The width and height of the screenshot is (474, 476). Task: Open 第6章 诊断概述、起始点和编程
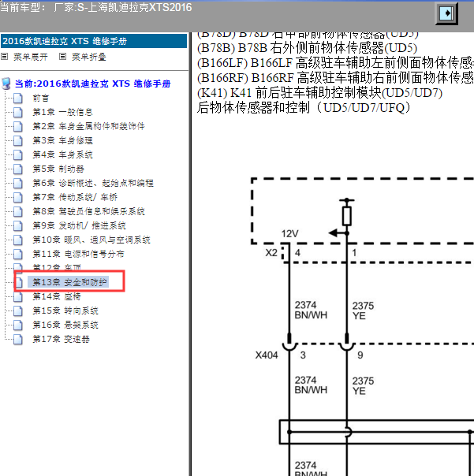(x=93, y=184)
